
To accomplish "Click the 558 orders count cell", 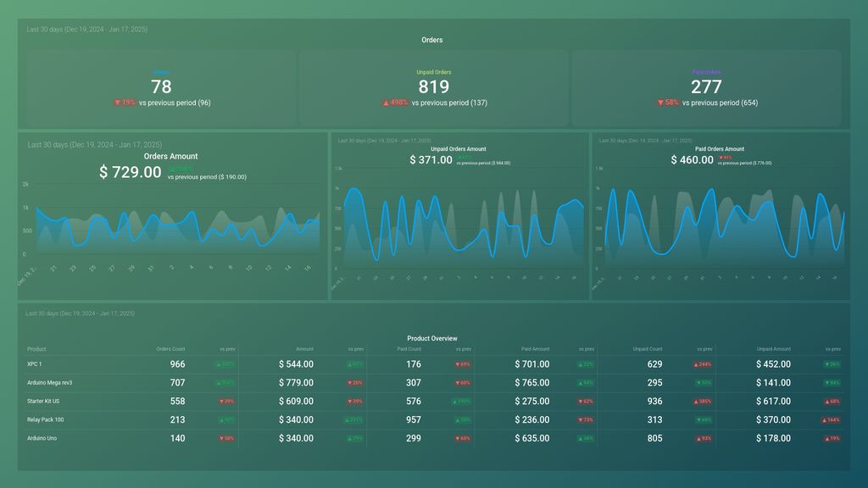I will click(178, 401).
